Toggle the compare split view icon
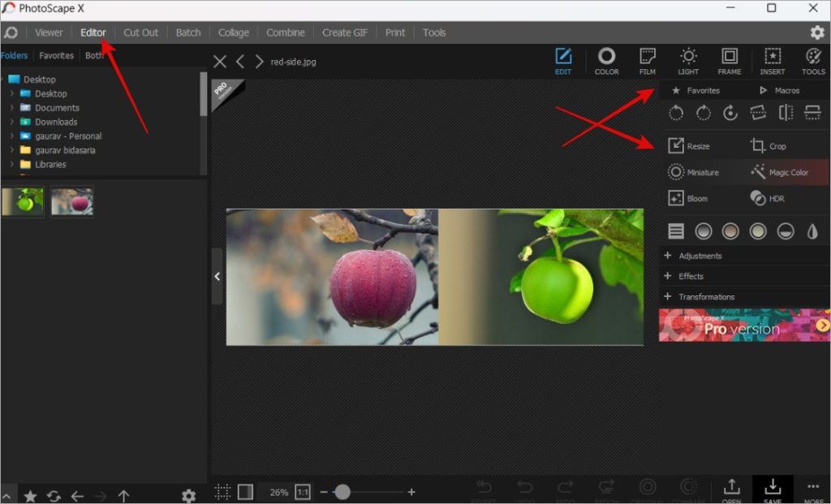The width and height of the screenshot is (831, 504). 245,492
